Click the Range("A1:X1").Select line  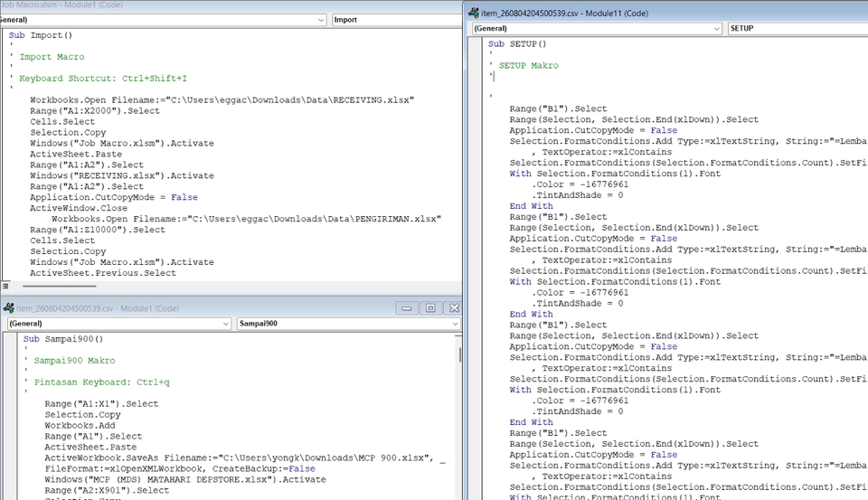[101, 403]
